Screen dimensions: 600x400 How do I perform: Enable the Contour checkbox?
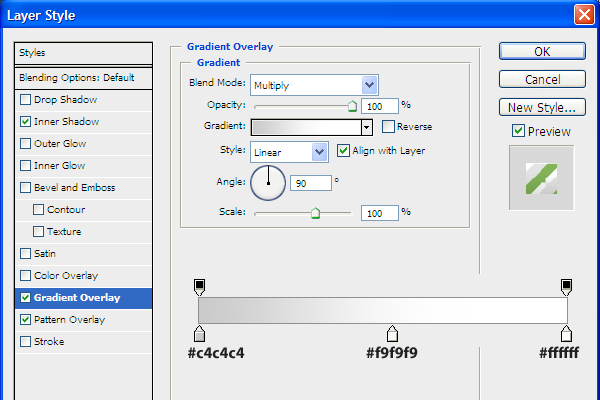[x=38, y=210]
